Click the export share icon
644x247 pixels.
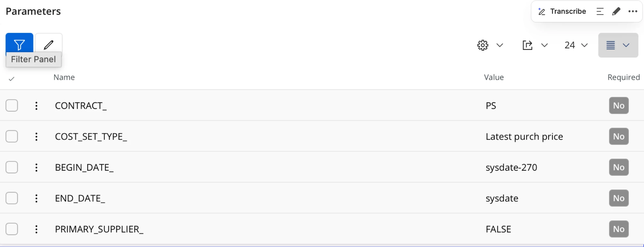coord(527,45)
